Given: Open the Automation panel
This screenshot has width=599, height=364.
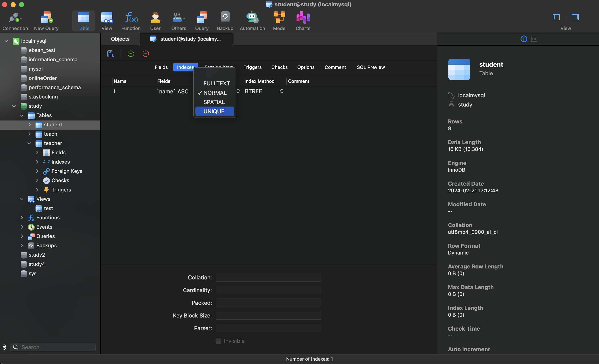Looking at the screenshot, I should tap(252, 21).
